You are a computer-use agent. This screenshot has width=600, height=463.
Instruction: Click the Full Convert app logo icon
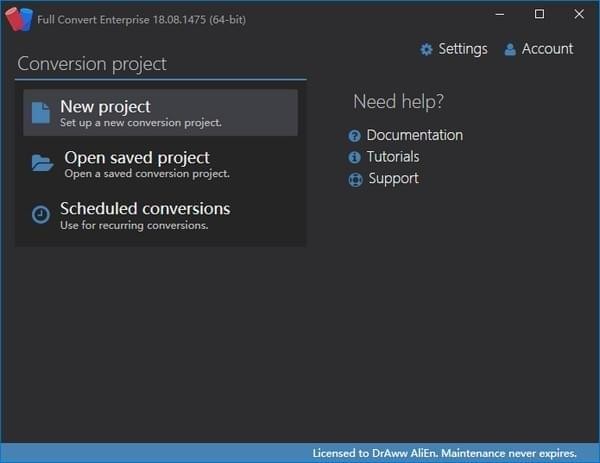19,19
